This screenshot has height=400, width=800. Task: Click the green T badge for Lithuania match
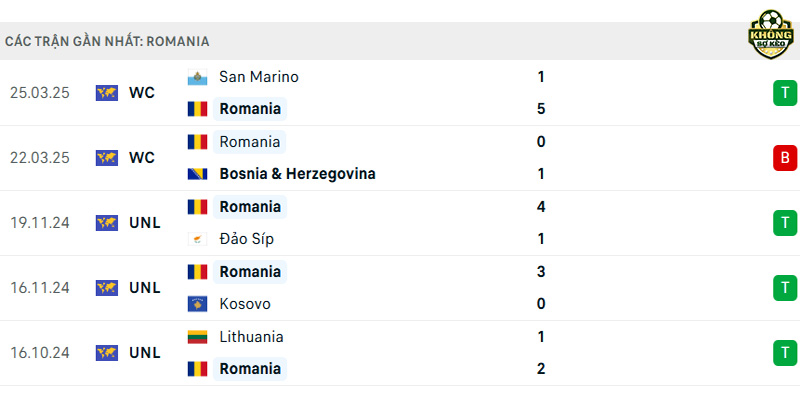[x=785, y=353]
